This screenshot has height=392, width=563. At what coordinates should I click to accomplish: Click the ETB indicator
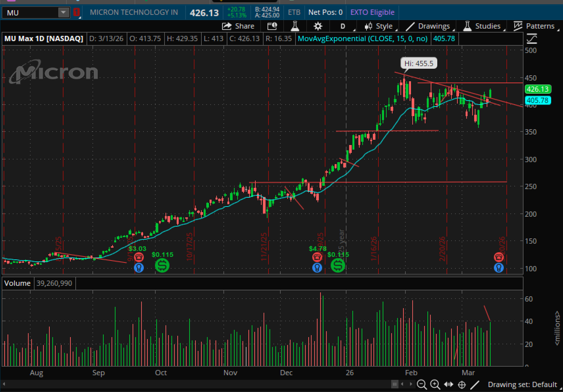(294, 13)
